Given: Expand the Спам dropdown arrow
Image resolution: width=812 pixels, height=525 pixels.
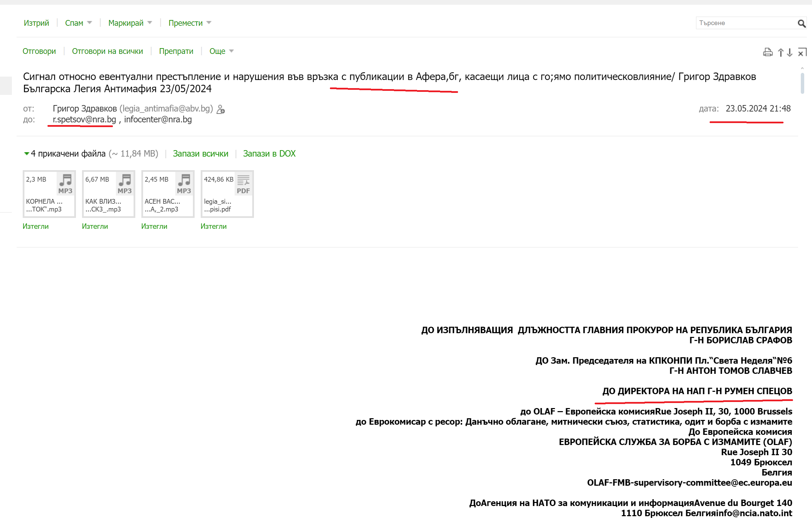Looking at the screenshot, I should (90, 23).
